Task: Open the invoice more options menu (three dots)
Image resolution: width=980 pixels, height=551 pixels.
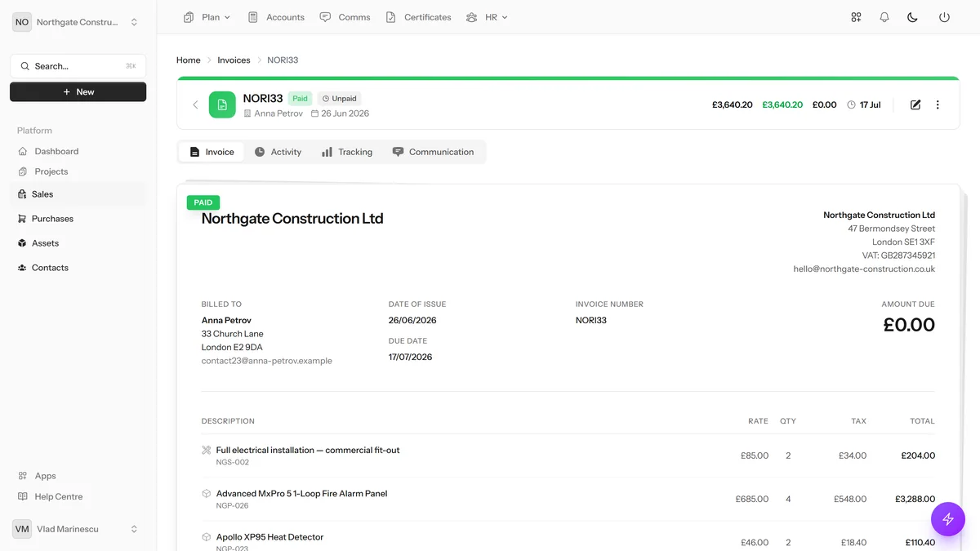Action: (938, 104)
